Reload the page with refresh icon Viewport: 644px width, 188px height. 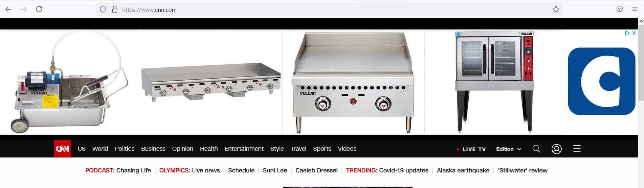39,9
